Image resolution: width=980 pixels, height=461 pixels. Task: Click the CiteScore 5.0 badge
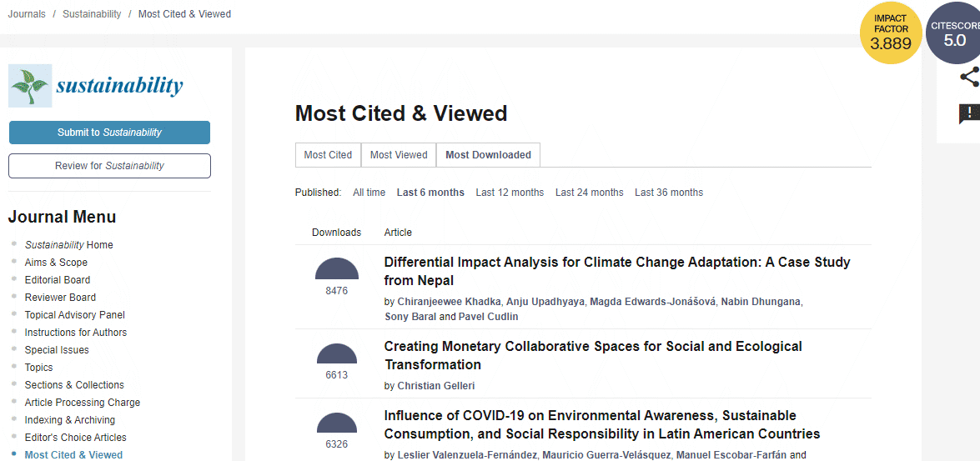point(953,33)
